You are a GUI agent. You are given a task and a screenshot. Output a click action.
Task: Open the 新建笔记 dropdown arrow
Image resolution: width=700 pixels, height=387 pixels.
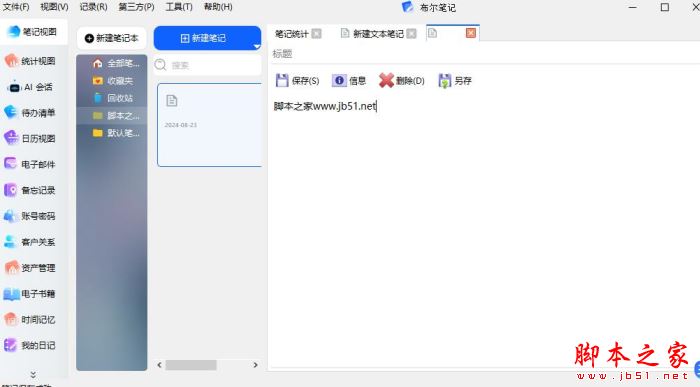click(x=256, y=46)
